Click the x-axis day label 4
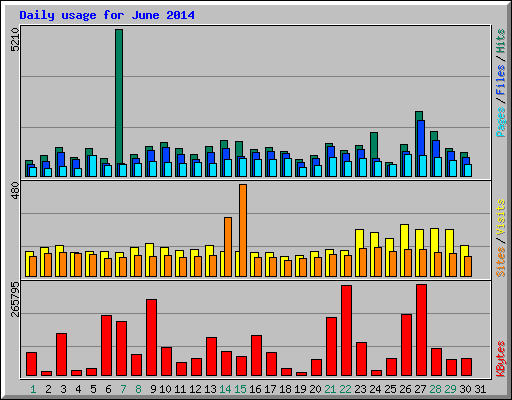Screen dimensions: 512x400 [78, 389]
